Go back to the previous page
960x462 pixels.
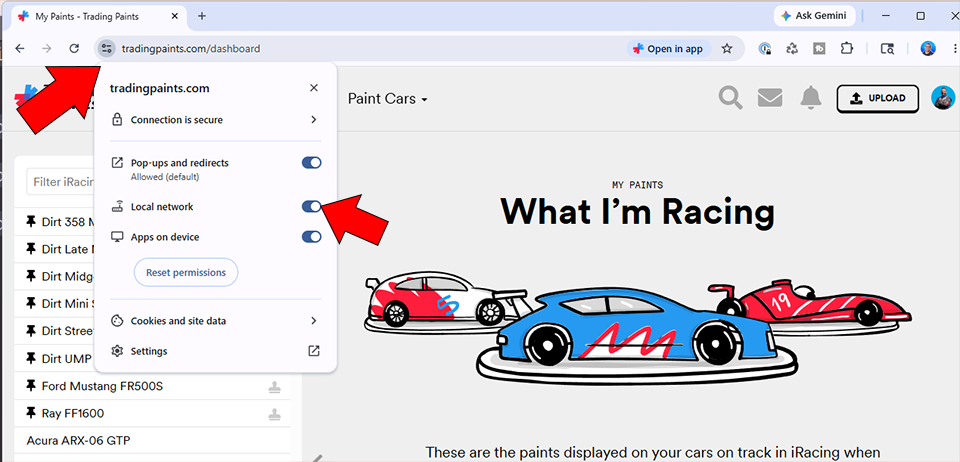pos(20,48)
